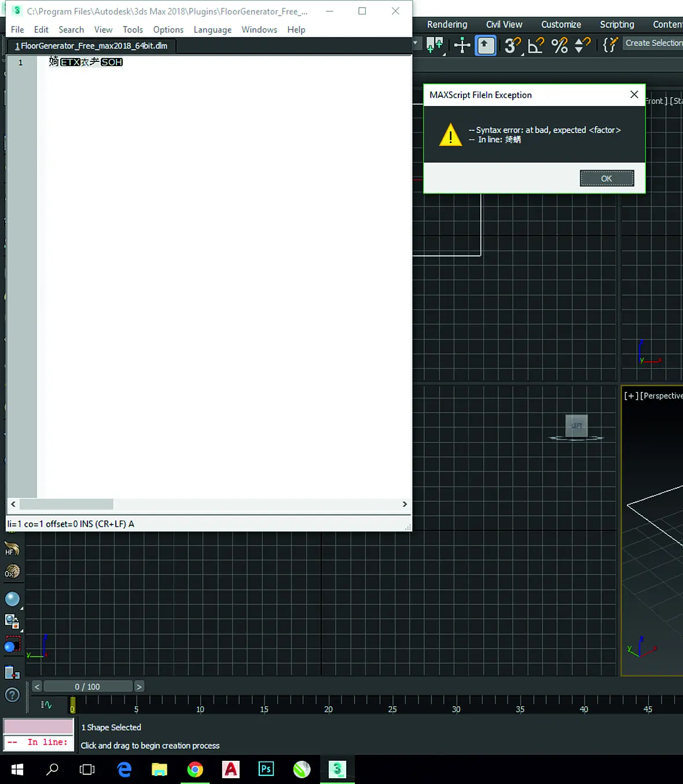Click the Help question mark icon
The image size is (683, 784).
pos(12,695)
